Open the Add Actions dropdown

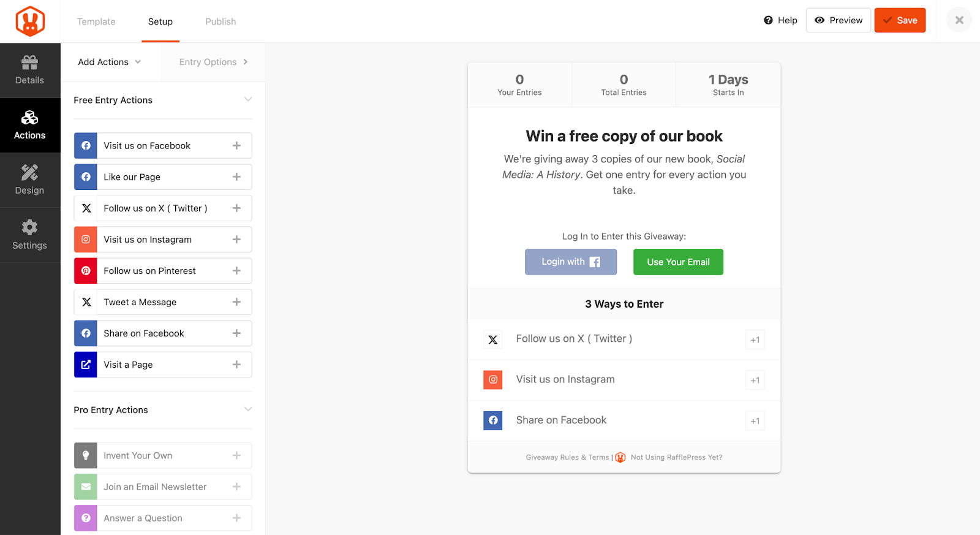pos(110,62)
